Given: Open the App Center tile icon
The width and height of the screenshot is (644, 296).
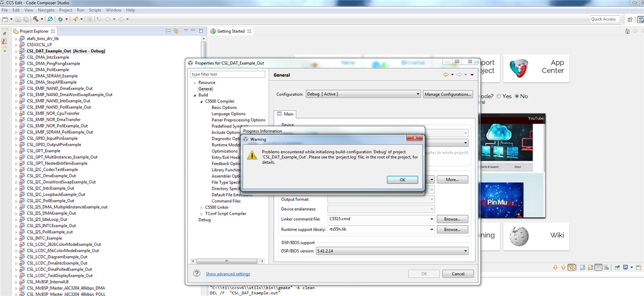Looking at the screenshot, I should point(519,67).
